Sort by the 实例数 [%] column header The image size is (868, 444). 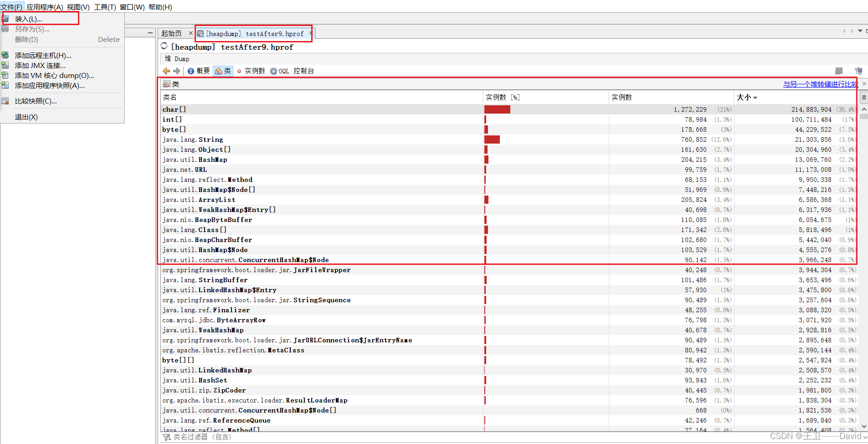(545, 97)
